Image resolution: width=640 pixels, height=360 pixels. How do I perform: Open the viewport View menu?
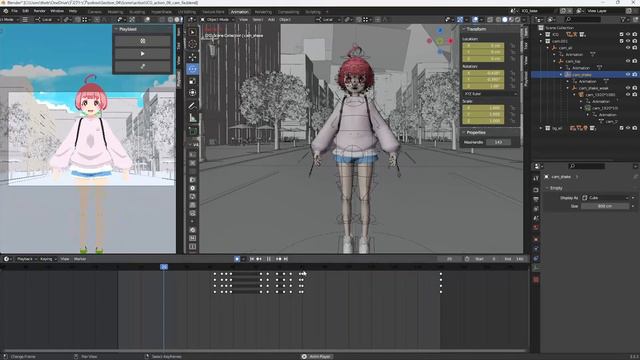coord(243,19)
